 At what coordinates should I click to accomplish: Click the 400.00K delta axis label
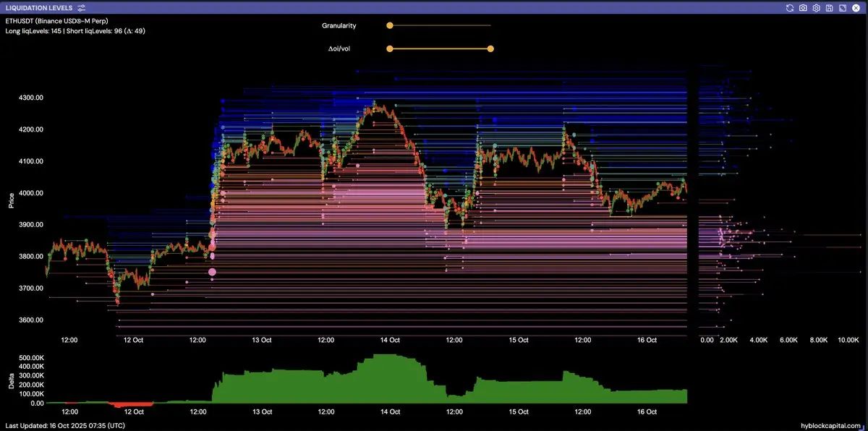tap(30, 367)
